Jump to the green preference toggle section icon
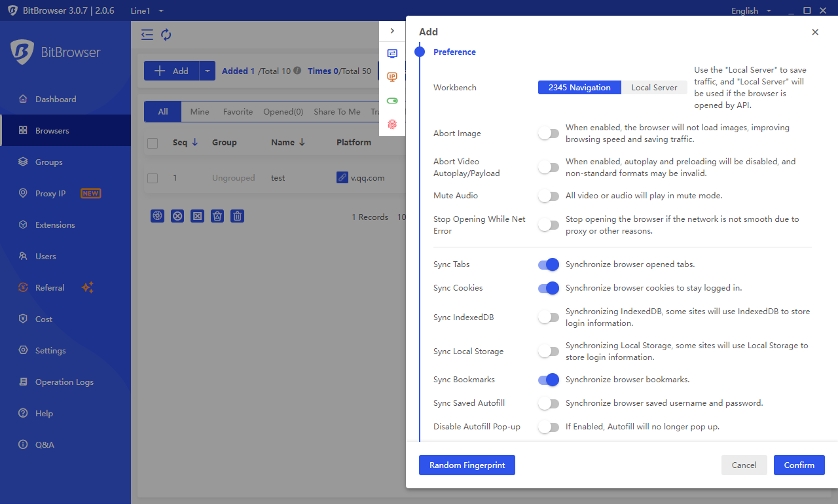The image size is (838, 504). pos(392,101)
